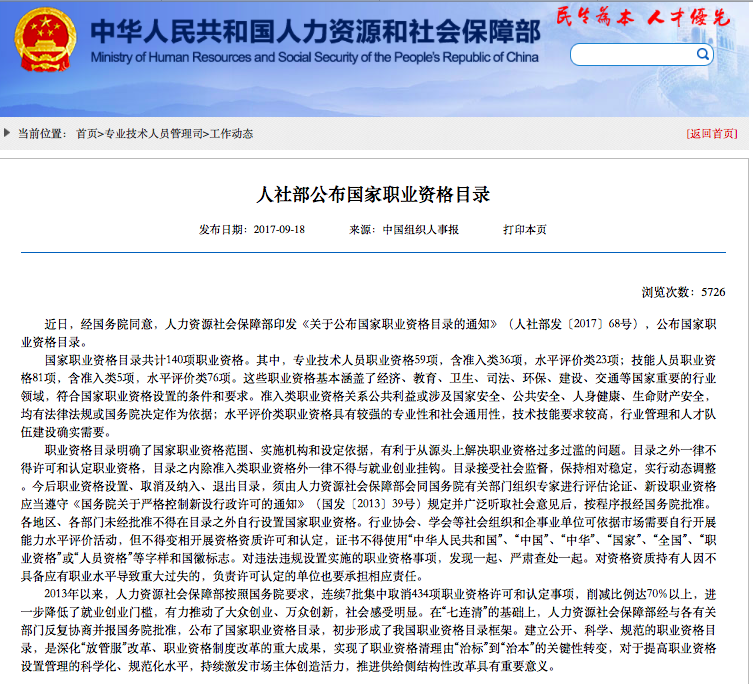The height and width of the screenshot is (684, 753).
Task: Click paragraph starting 2013年以来
Action: pos(369,630)
